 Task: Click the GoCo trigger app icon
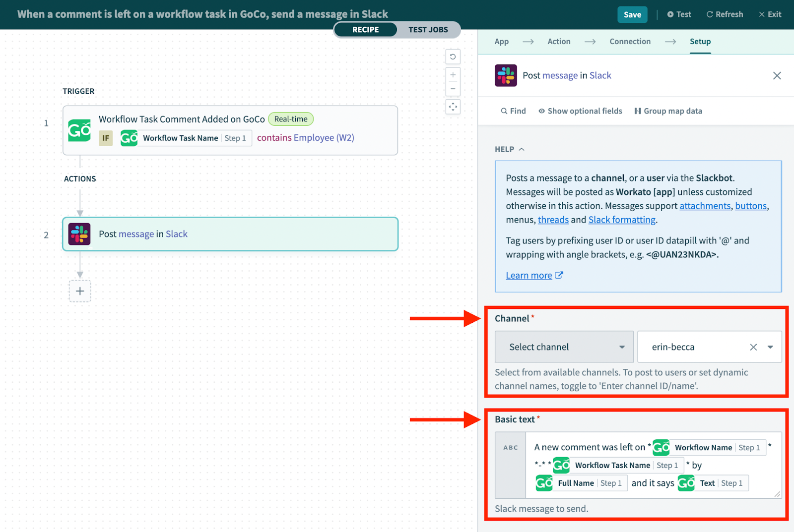(79, 130)
